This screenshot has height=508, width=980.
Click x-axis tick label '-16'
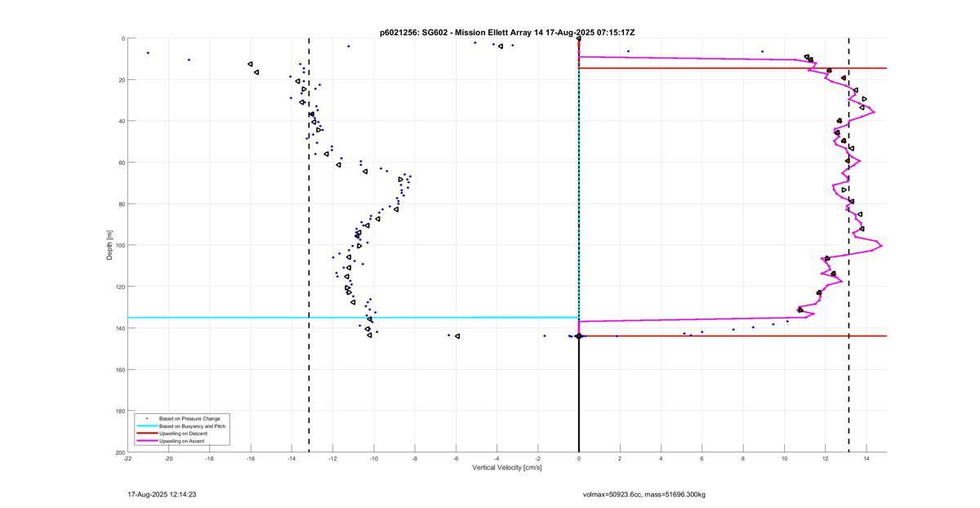click(251, 458)
